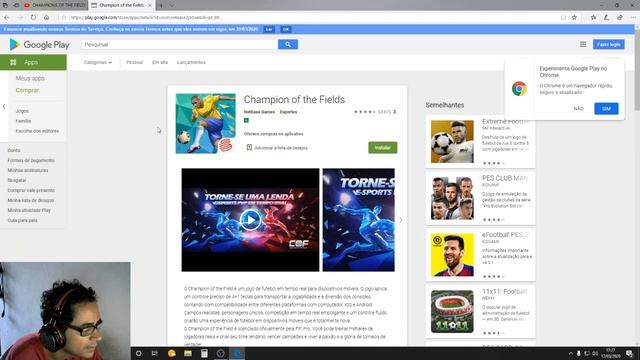Open Calculator from the taskbar

point(204,353)
